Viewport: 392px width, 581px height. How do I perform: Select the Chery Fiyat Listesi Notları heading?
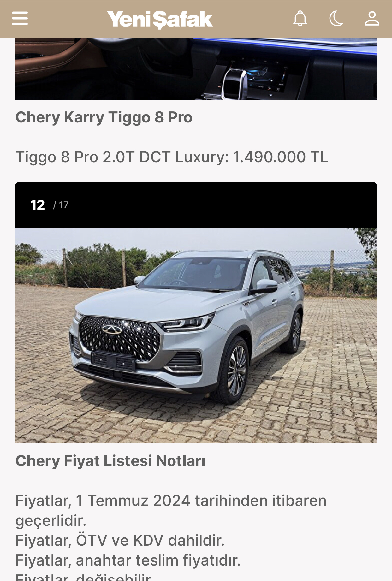(110, 461)
